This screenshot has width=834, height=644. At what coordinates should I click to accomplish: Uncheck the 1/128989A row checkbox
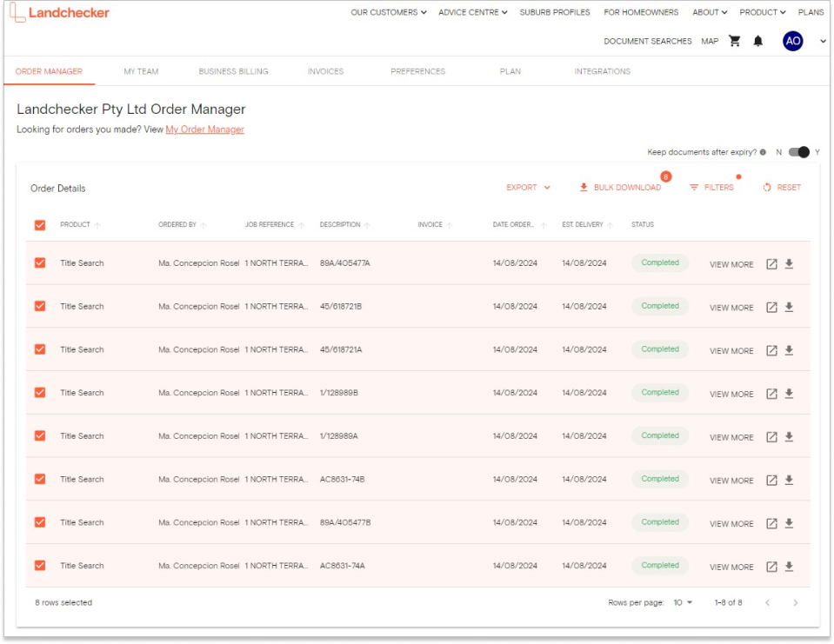[x=40, y=435]
